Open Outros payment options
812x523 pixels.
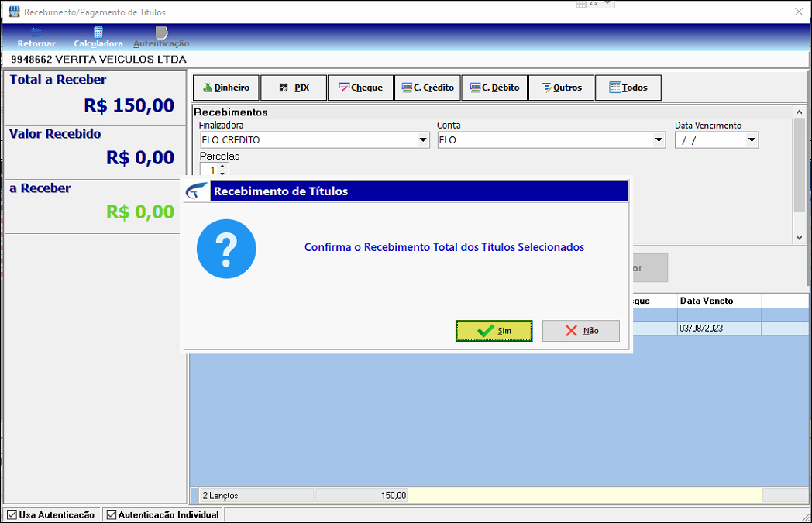pos(562,88)
